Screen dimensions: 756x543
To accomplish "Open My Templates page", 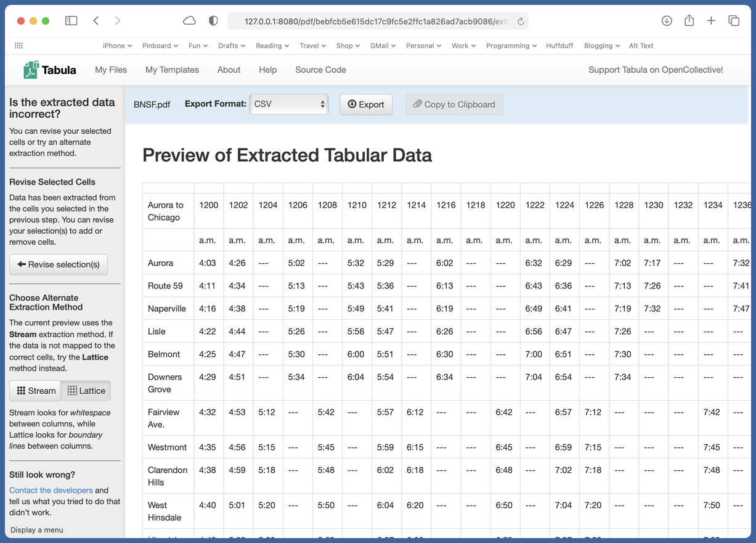I will point(172,70).
